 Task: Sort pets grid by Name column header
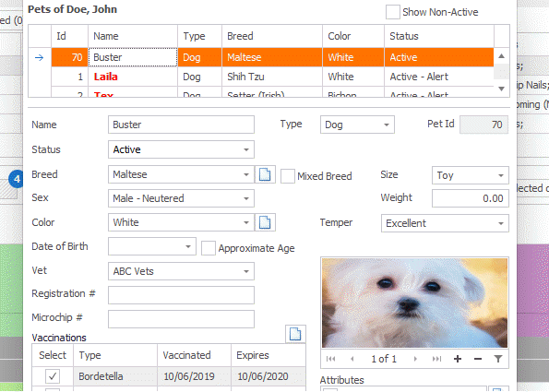[133, 36]
